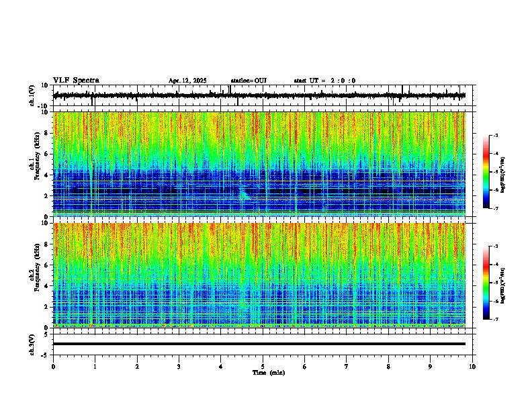Image resolution: width=532 pixels, height=411 pixels.
Task: Click the "0" tick on the time axis
Action: [x=53, y=367]
